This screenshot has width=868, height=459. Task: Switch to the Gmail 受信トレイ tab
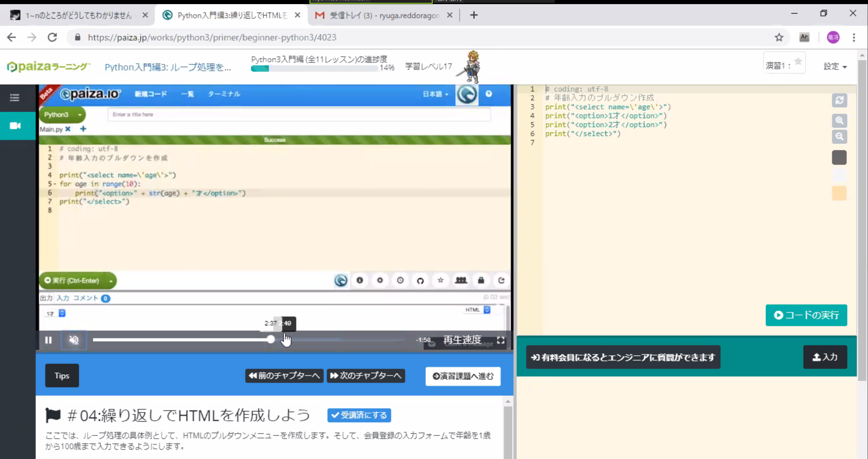coord(384,15)
